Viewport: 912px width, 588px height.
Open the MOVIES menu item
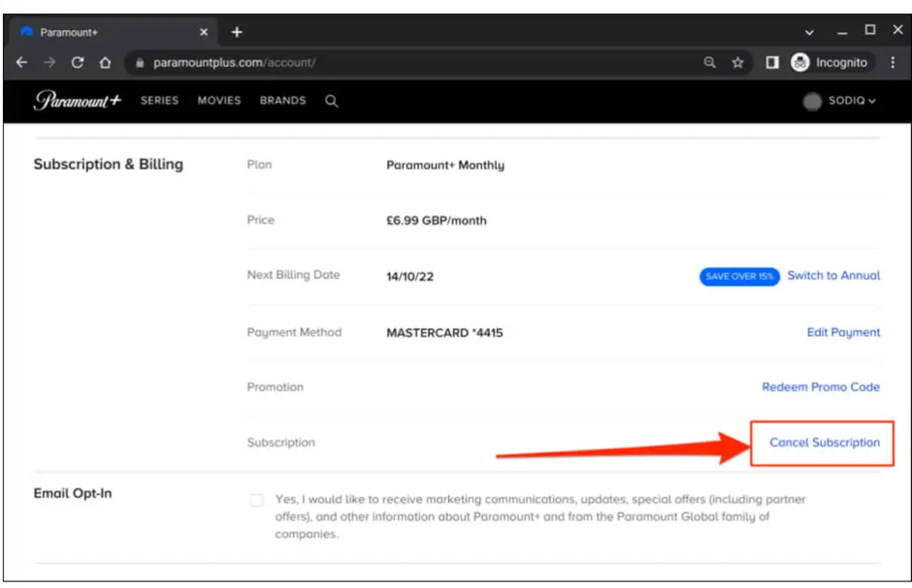(219, 101)
